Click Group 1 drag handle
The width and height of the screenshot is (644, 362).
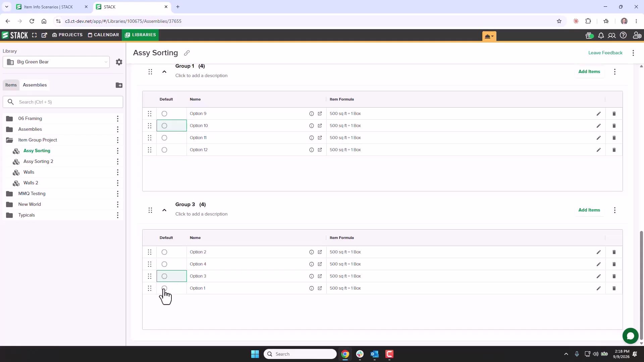click(150, 72)
